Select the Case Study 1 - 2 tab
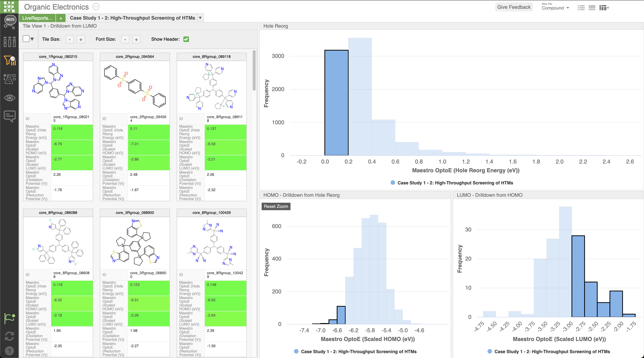 [x=132, y=18]
